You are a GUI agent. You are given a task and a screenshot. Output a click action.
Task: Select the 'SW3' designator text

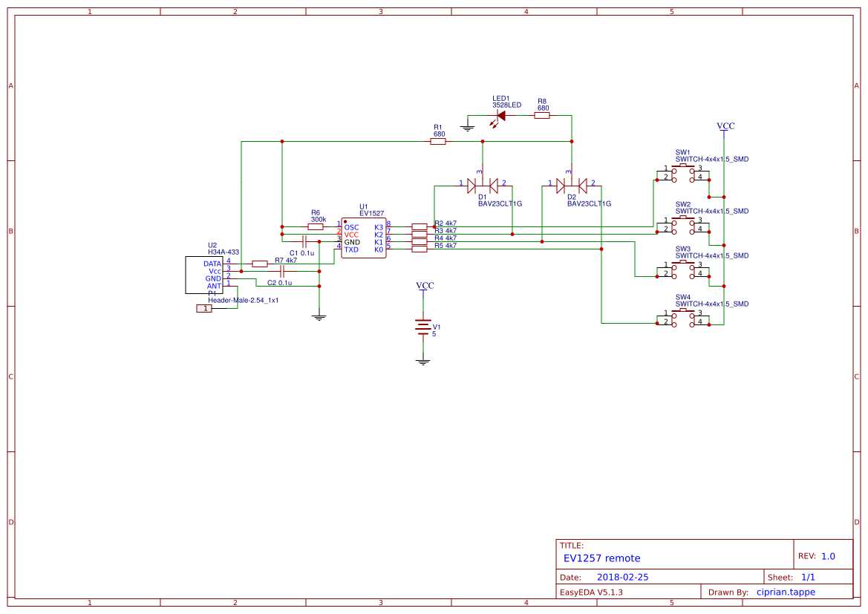coord(683,249)
